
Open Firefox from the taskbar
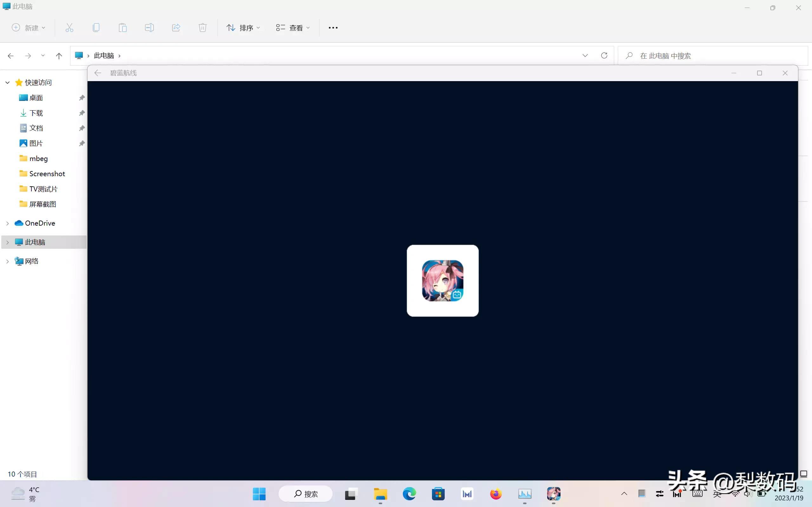tap(495, 494)
